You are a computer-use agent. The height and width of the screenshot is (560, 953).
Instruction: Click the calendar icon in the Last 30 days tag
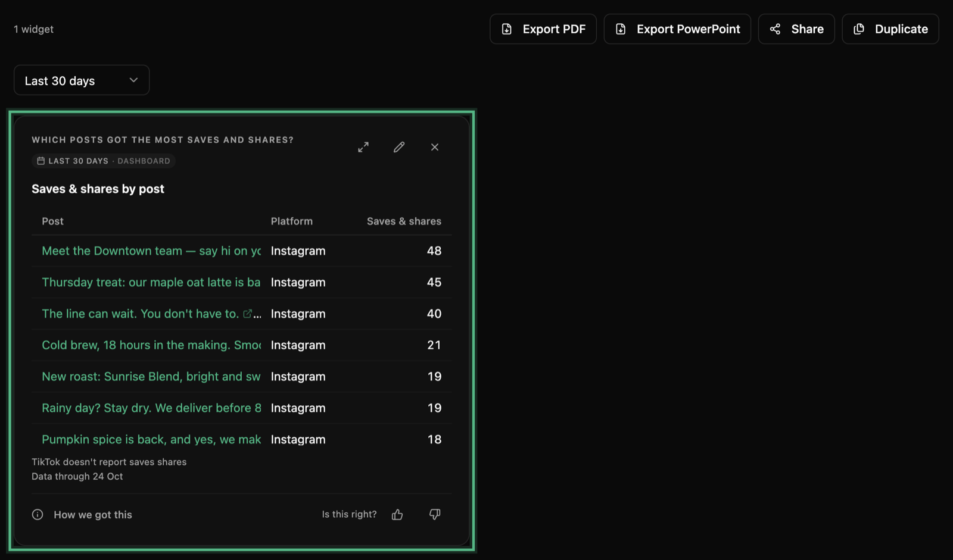point(41,161)
